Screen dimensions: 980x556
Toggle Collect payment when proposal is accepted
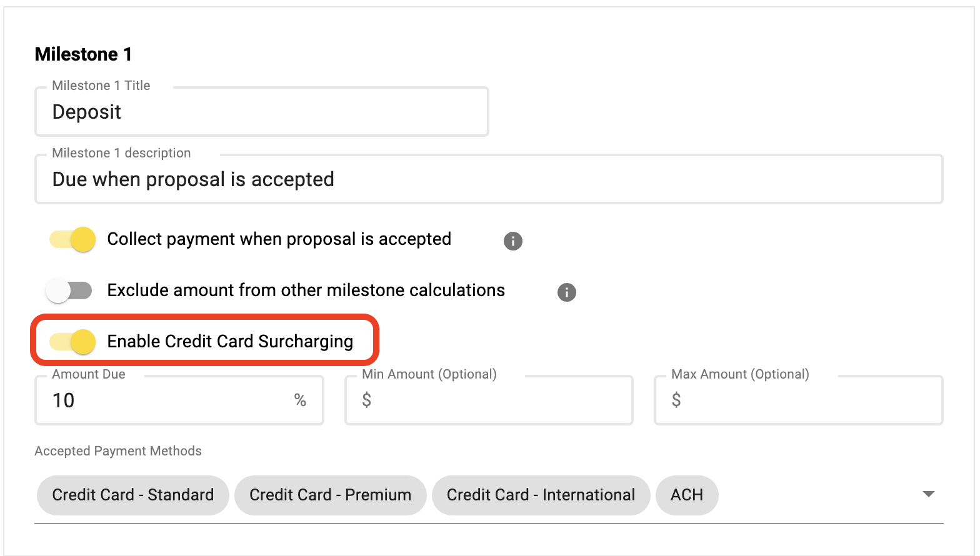tap(72, 239)
